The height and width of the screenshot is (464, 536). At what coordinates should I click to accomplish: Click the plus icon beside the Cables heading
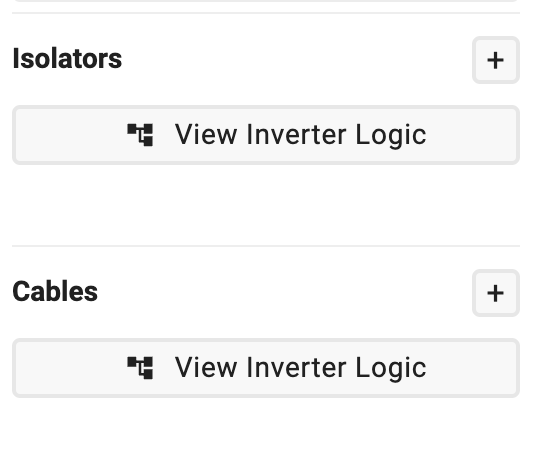pyautogui.click(x=496, y=293)
